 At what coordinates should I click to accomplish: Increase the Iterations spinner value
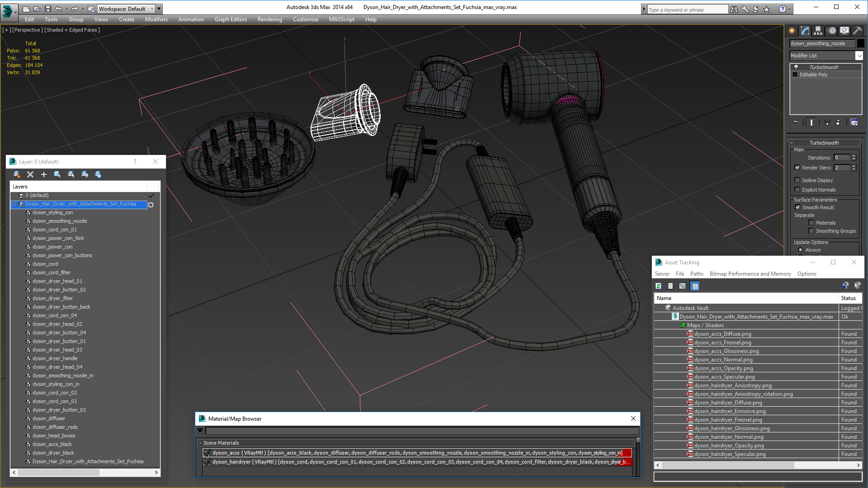[854, 156]
